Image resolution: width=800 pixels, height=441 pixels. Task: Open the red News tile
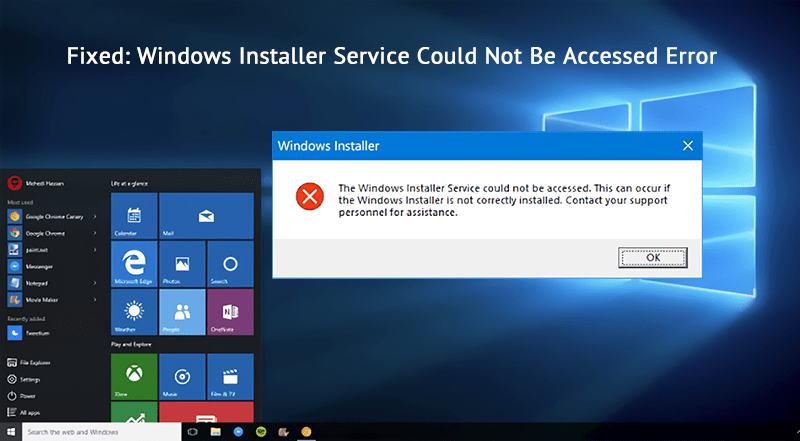206,412
